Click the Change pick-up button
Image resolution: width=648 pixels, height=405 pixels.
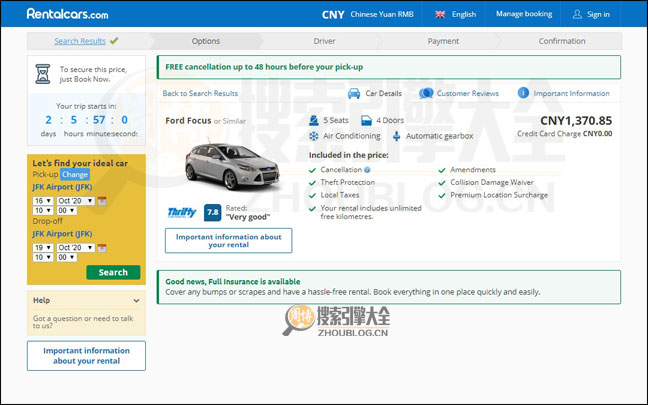pyautogui.click(x=75, y=174)
